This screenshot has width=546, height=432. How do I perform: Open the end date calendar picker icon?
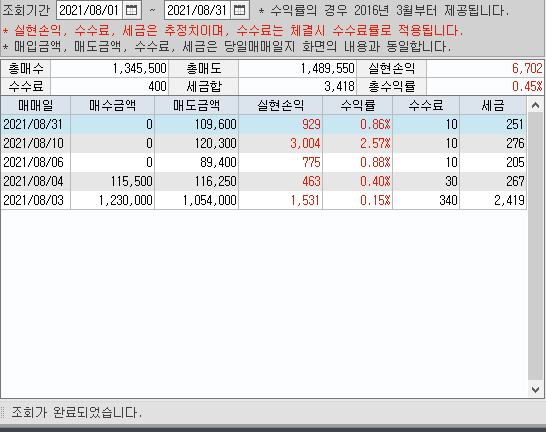click(x=239, y=10)
